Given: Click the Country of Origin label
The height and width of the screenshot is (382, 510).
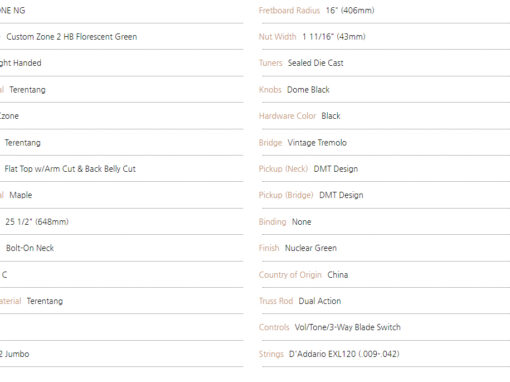Looking at the screenshot, I should pos(290,275).
